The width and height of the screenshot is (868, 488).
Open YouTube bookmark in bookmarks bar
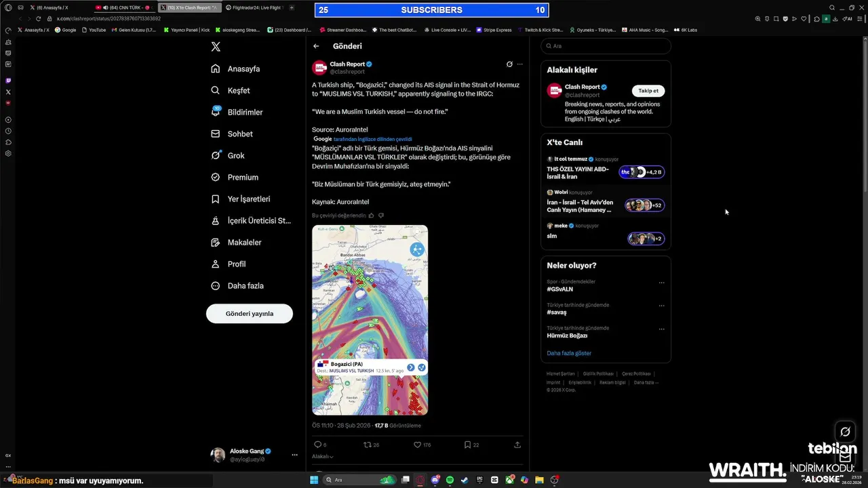(94, 30)
